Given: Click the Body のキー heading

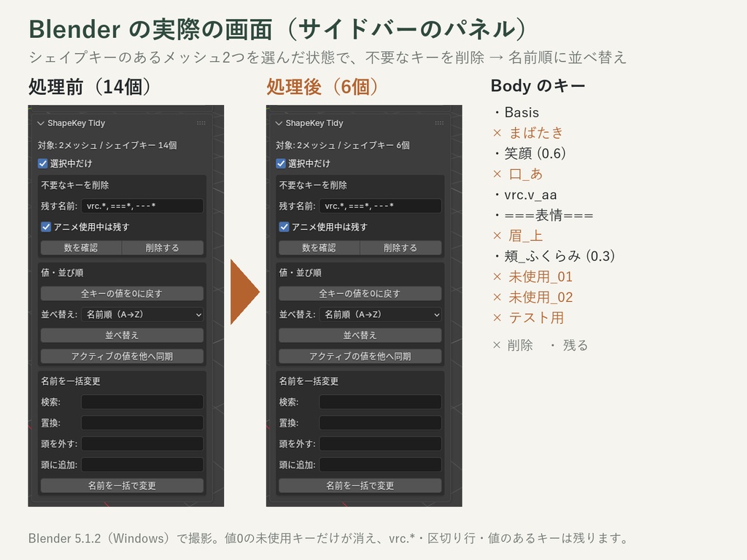Looking at the screenshot, I should [538, 86].
